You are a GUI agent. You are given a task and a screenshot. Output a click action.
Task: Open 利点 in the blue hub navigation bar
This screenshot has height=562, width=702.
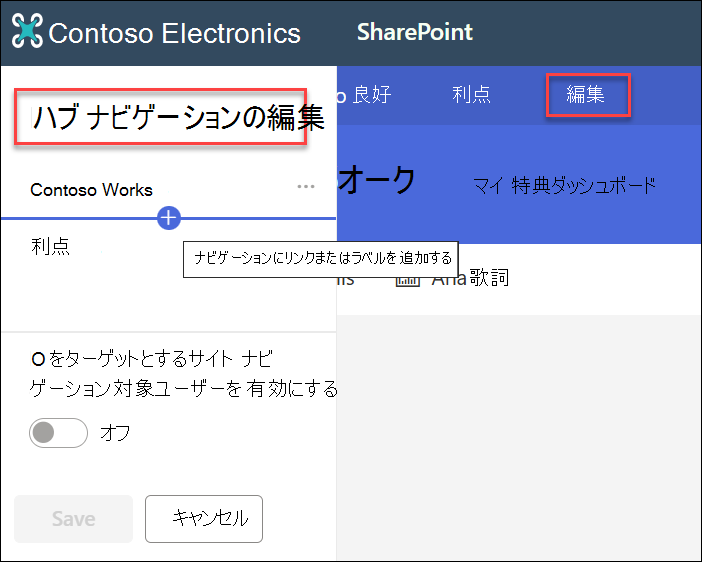click(471, 94)
